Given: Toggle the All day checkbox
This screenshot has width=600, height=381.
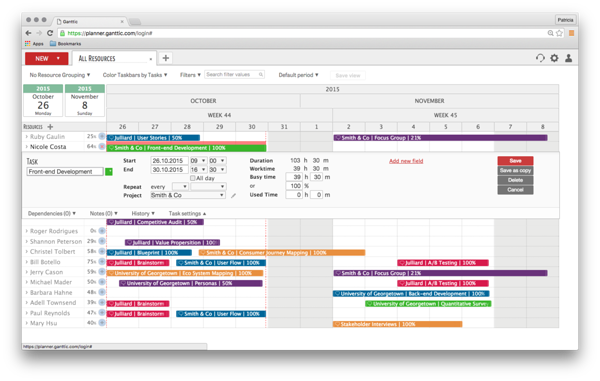Looking at the screenshot, I should [x=192, y=178].
